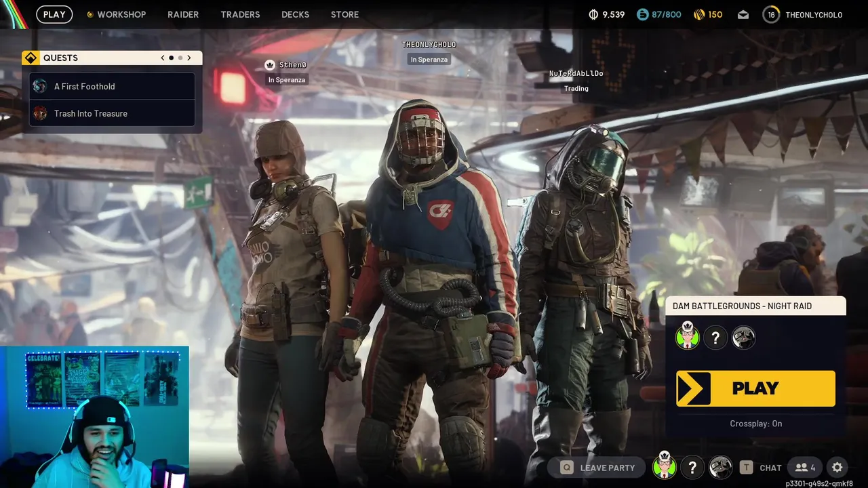Start the raid with yellow PLAY button

click(755, 388)
